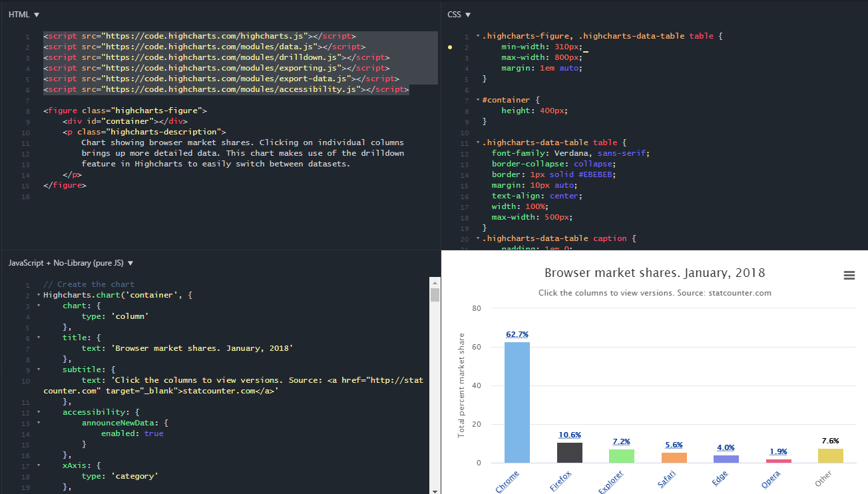The width and height of the screenshot is (868, 494).
Task: Click the '// Create the chart' comment line
Action: click(89, 284)
